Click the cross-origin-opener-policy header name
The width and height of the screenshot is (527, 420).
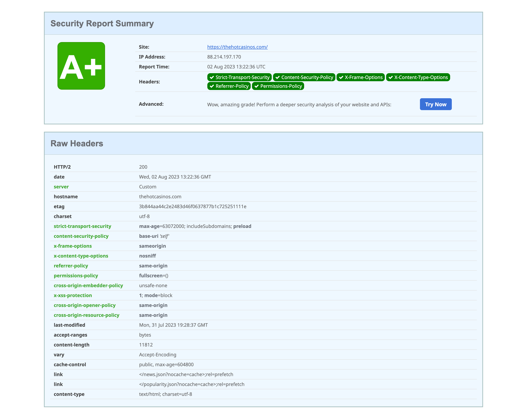coord(85,305)
